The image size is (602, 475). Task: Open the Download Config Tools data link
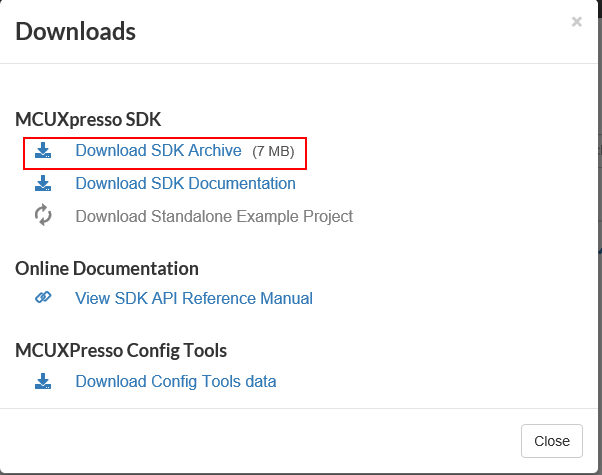pyautogui.click(x=176, y=381)
